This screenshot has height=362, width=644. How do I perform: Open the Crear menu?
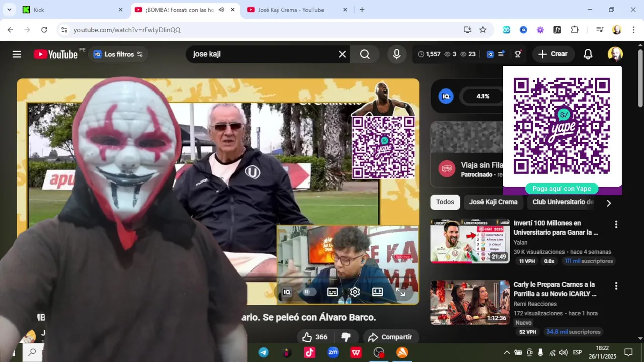(x=552, y=54)
